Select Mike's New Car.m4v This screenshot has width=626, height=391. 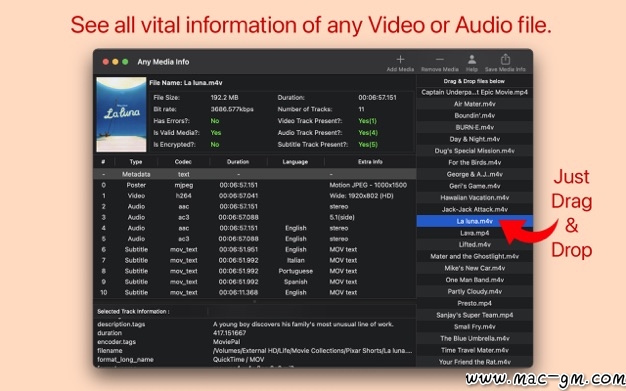[474, 268]
